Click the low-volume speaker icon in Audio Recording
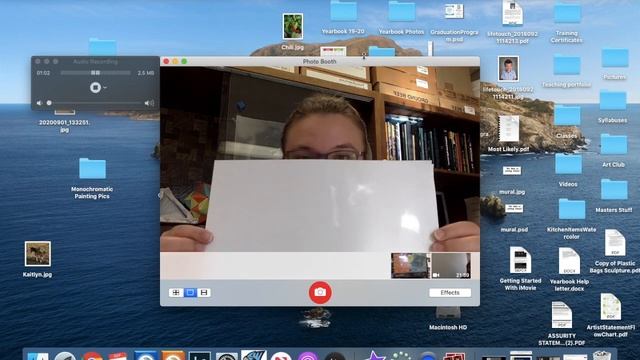The width and height of the screenshot is (640, 360). [x=39, y=103]
